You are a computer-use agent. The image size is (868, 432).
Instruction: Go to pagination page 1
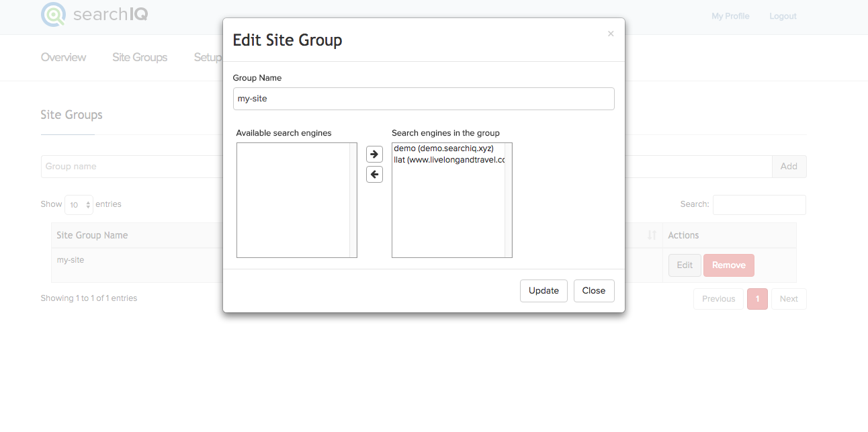click(757, 299)
